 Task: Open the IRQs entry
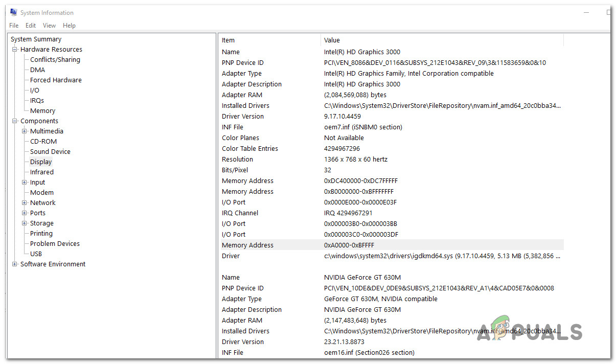pos(37,101)
